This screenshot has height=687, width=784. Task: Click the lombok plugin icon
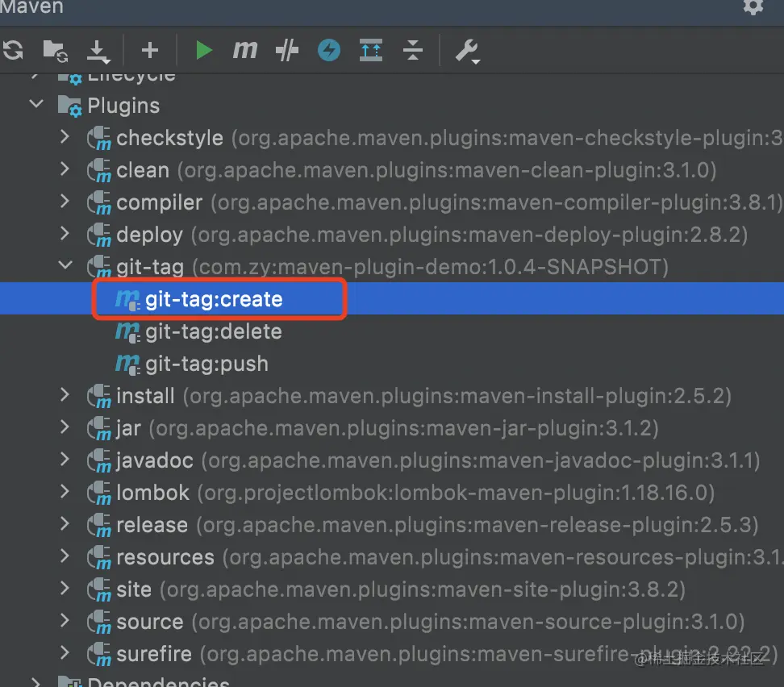[x=99, y=493]
